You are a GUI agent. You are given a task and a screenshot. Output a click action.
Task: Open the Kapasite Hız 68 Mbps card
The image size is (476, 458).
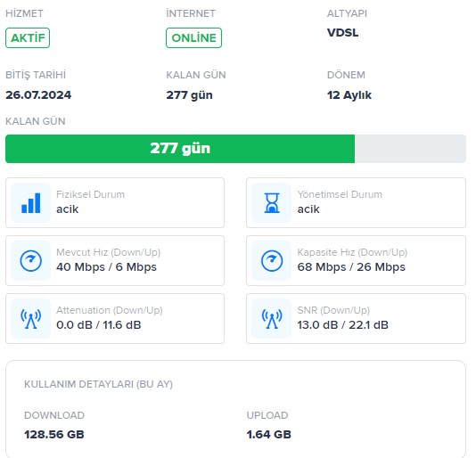pos(356,261)
